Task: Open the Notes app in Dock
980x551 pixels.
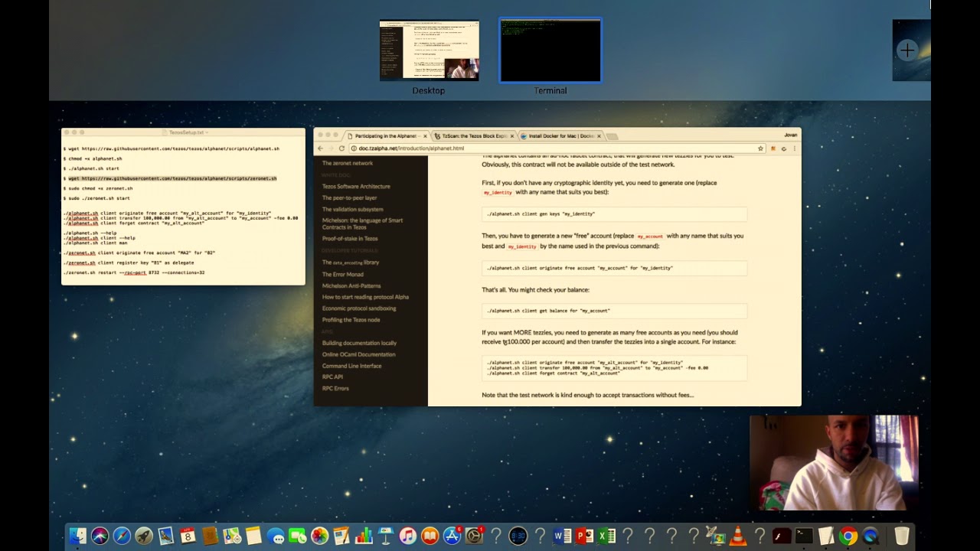Action: pos(253,536)
